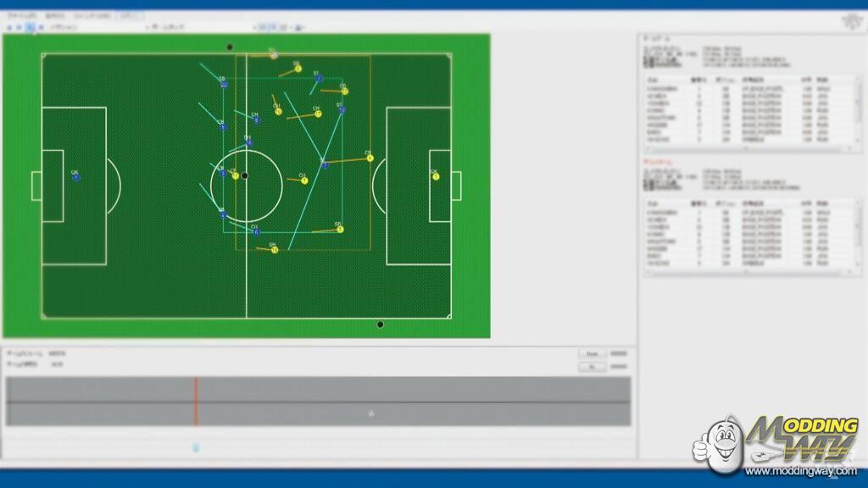Toggle the highlighted icon in left toolbar group
This screenshot has height=488, width=868.
click(30, 27)
